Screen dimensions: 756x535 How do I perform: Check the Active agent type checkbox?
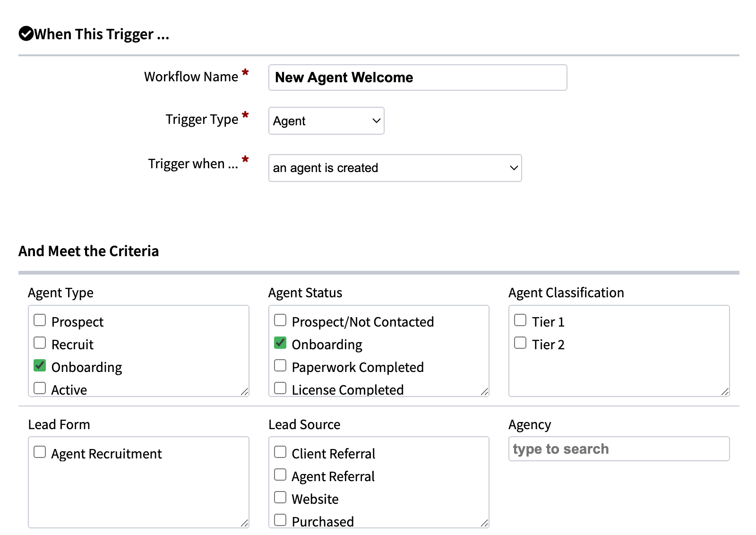click(40, 388)
